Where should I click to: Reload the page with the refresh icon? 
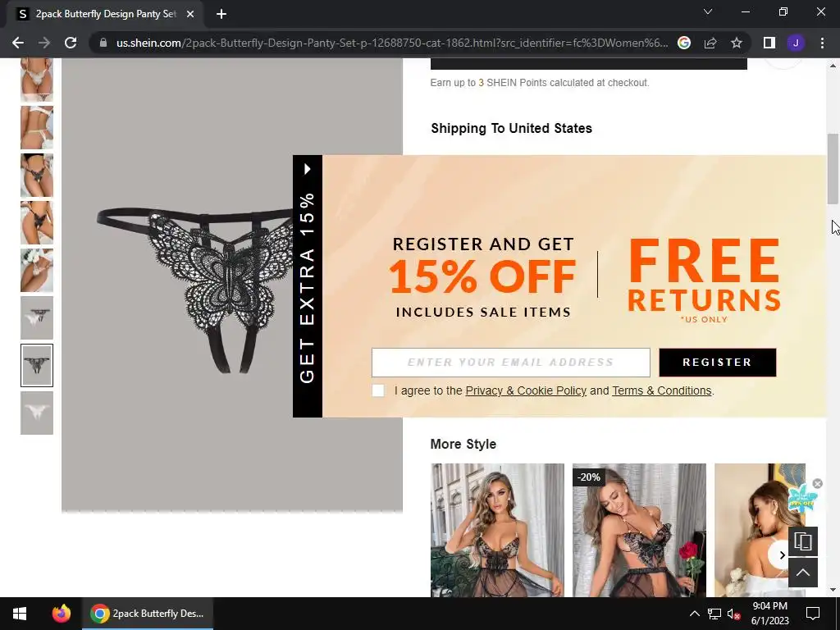click(71, 43)
